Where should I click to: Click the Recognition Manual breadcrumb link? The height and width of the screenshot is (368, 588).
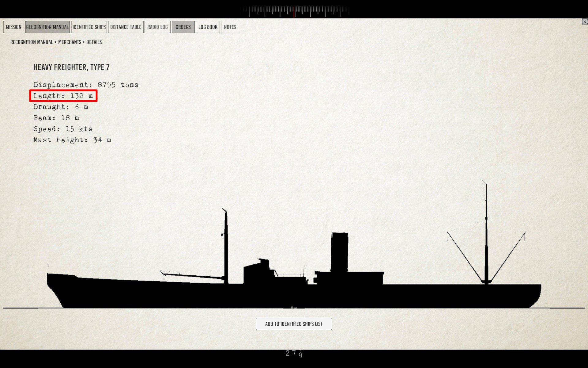[32, 42]
